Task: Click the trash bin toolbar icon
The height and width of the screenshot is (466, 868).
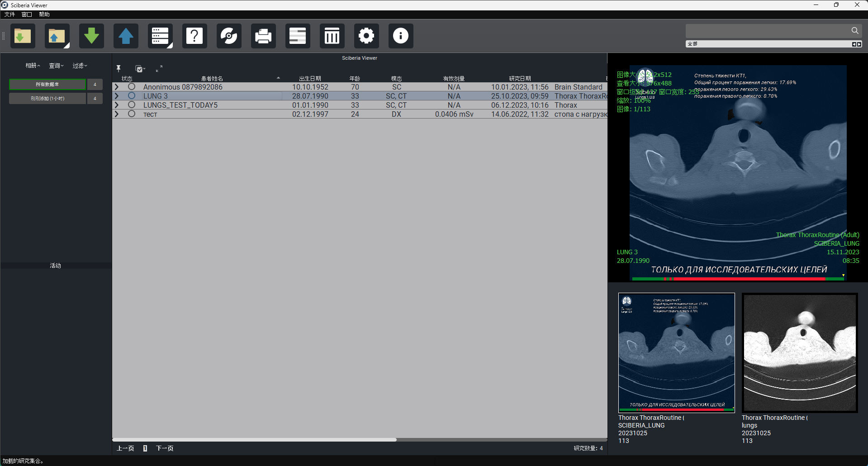Action: pos(332,36)
